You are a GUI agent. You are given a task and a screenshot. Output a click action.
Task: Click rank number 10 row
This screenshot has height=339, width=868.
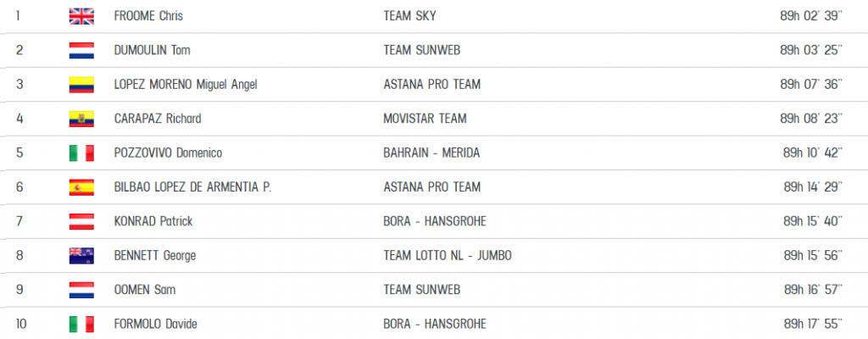tap(19, 324)
